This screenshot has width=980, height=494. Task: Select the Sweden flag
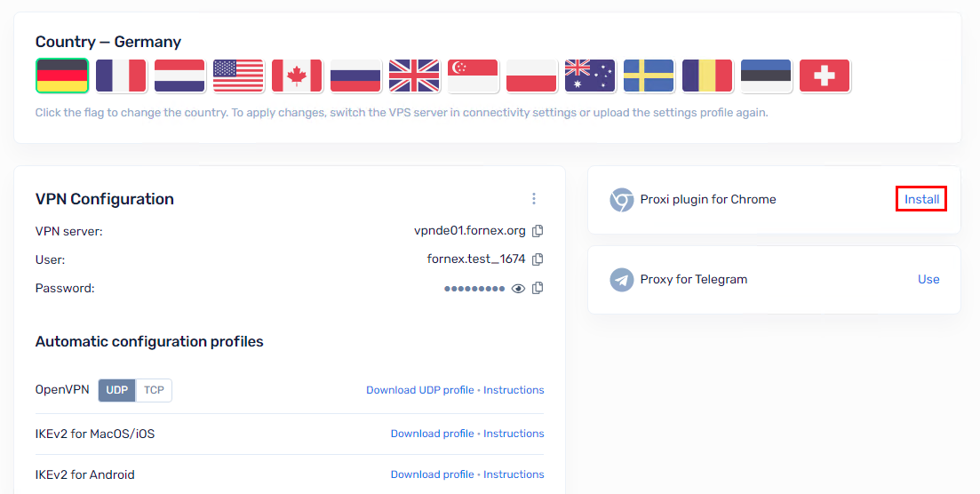point(649,76)
